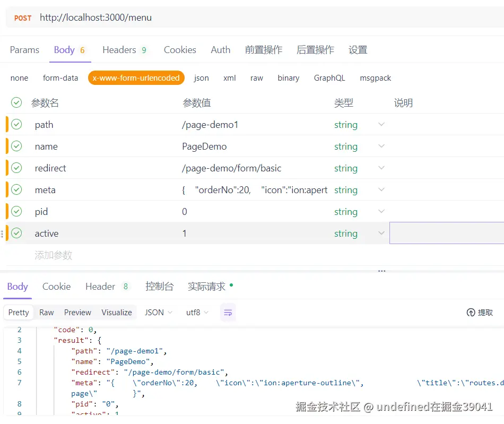Screen dimensions: 504x424
Task: Click the redirect parameter name cell
Action: 50,168
